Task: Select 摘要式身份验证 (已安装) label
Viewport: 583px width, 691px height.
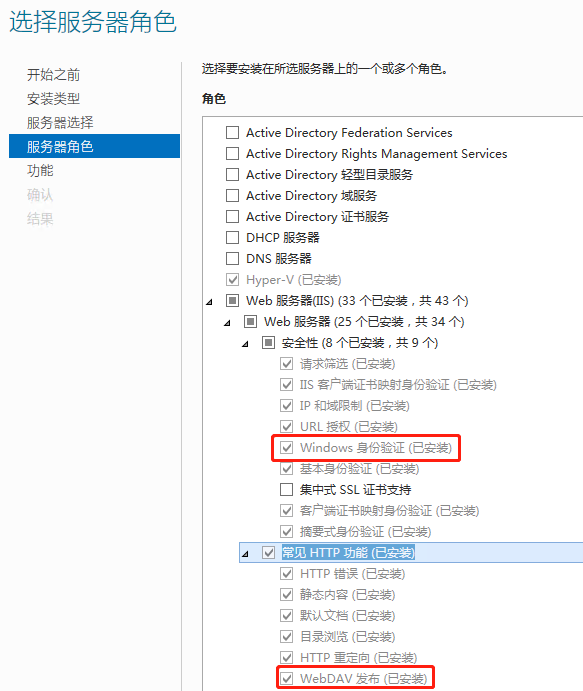Action: coord(365,531)
